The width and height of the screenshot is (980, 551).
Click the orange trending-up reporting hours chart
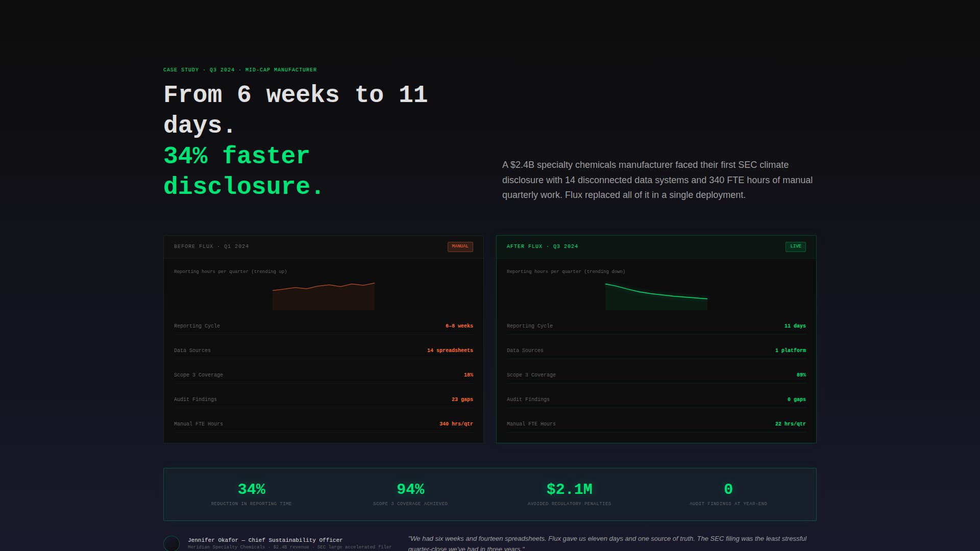coord(324,296)
